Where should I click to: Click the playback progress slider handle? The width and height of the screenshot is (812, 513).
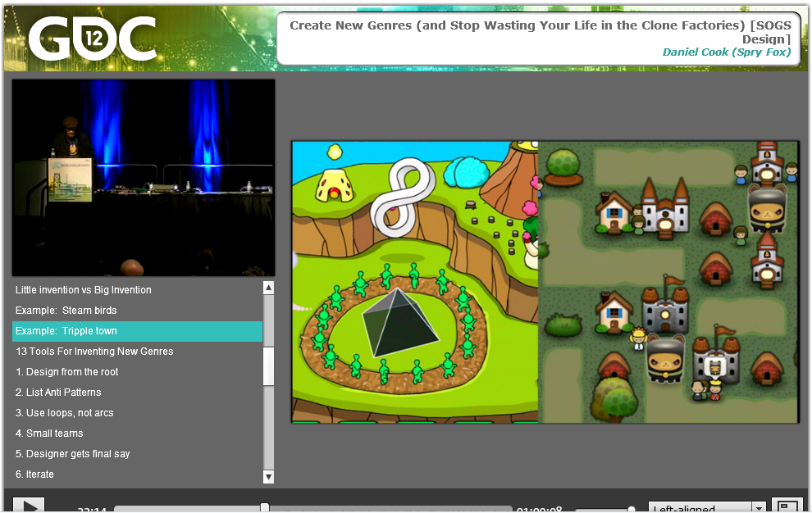265,508
